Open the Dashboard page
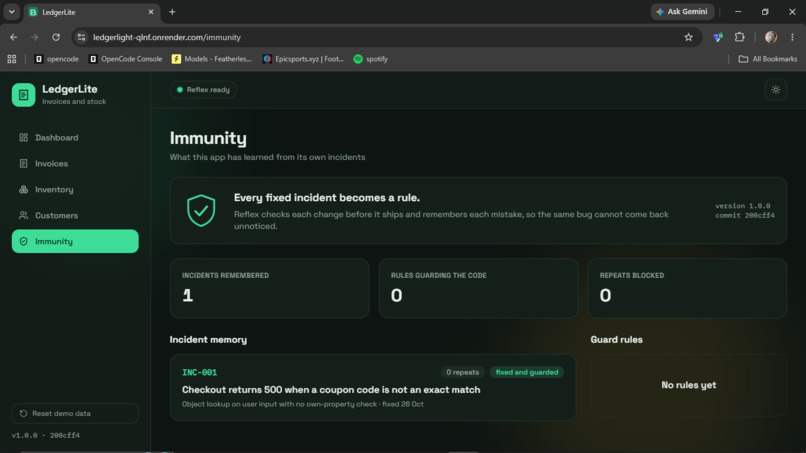Screen dimensions: 806x453 75,137
